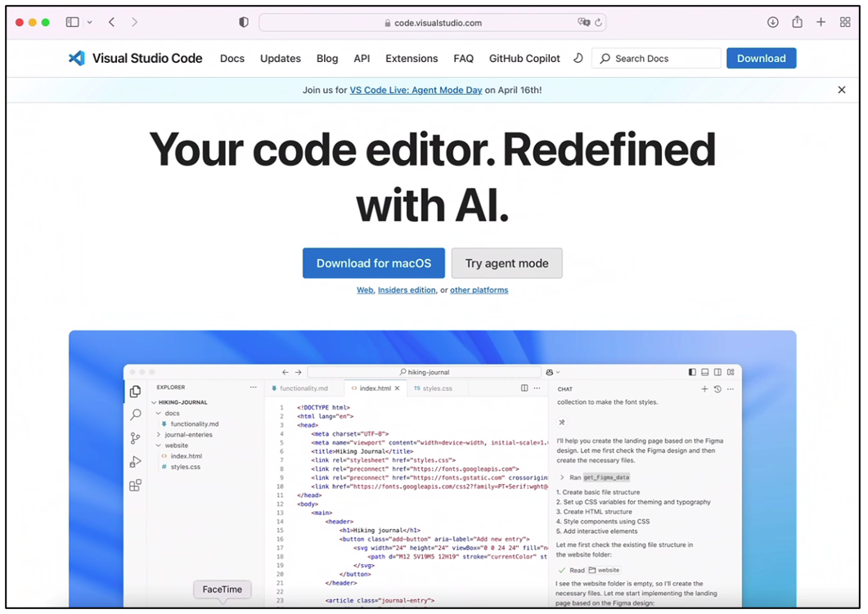The width and height of the screenshot is (868, 614).
Task: Click the Safari share icon
Action: point(797,21)
